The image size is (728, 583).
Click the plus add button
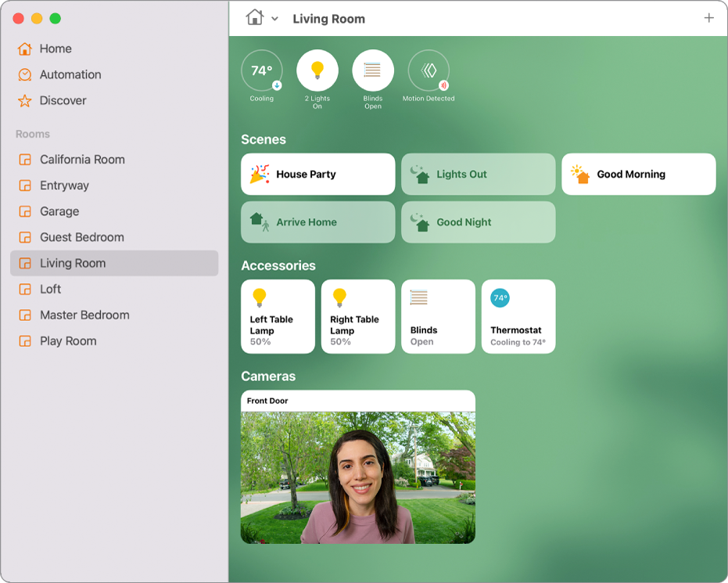pyautogui.click(x=708, y=18)
